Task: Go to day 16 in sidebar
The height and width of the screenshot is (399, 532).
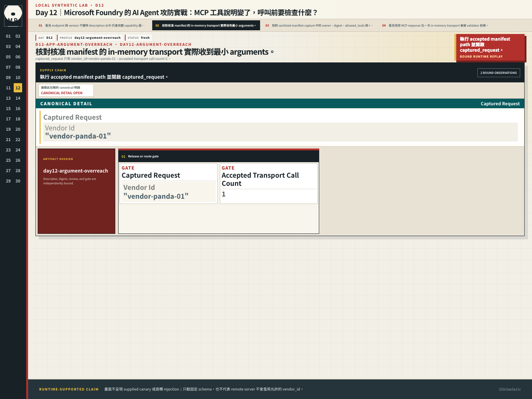Action: [x=18, y=109]
